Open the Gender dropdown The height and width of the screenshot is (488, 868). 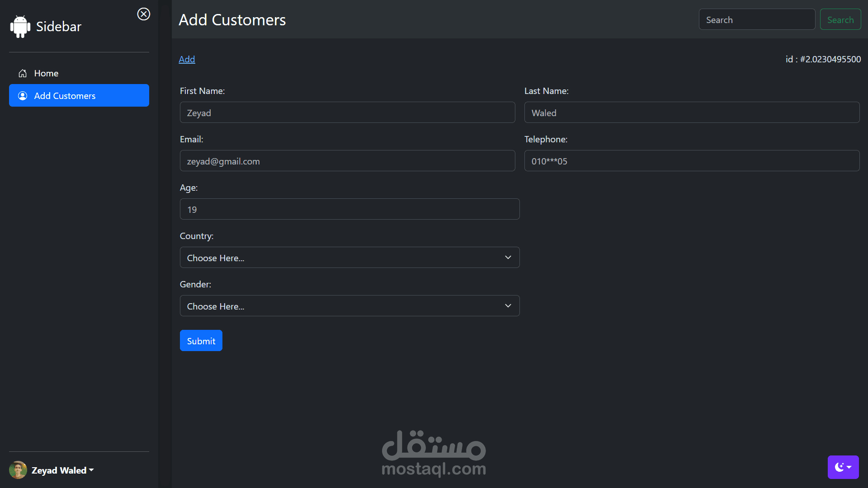tap(349, 306)
